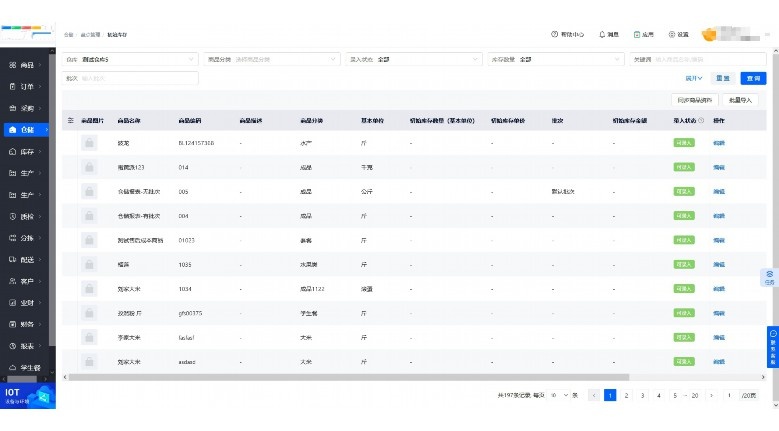Click the middle breadcrumb item
This screenshot has height=431, width=779.
tap(90, 35)
